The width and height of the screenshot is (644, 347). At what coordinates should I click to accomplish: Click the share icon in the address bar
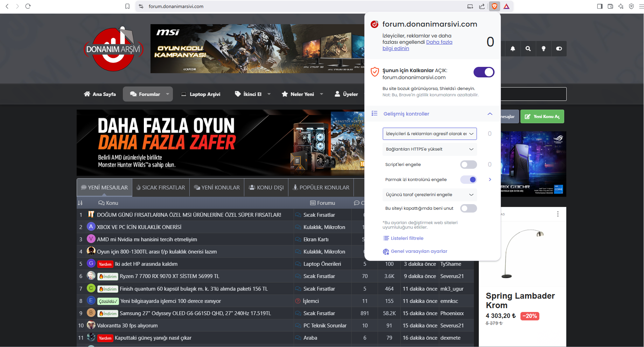[482, 6]
